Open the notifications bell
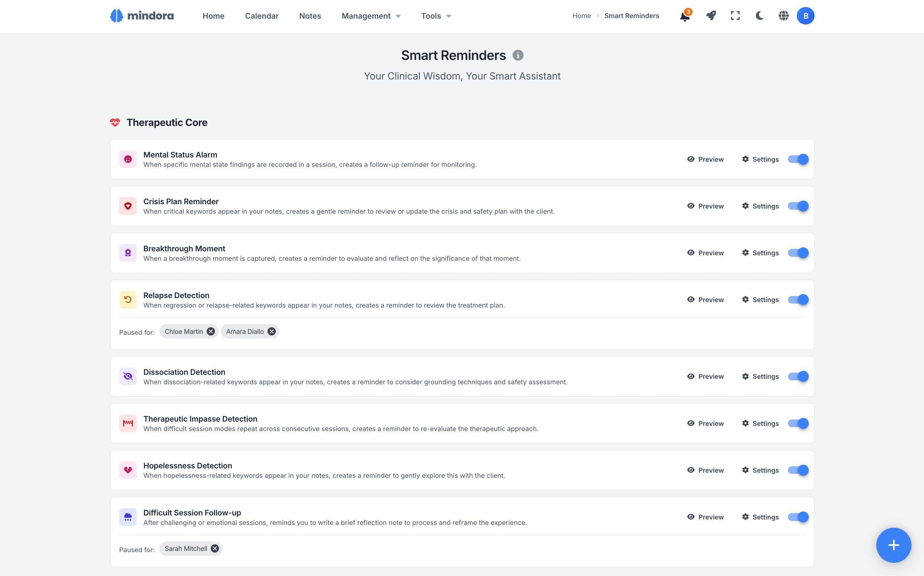924x576 pixels. tap(685, 16)
